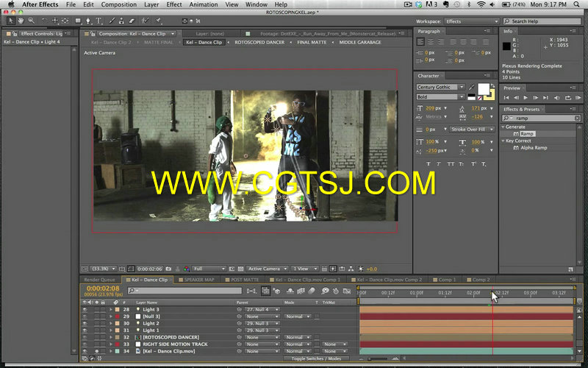Screen dimensions: 588x368
Task: Select the Zoom magnifier tool
Action: pyautogui.click(x=32, y=21)
